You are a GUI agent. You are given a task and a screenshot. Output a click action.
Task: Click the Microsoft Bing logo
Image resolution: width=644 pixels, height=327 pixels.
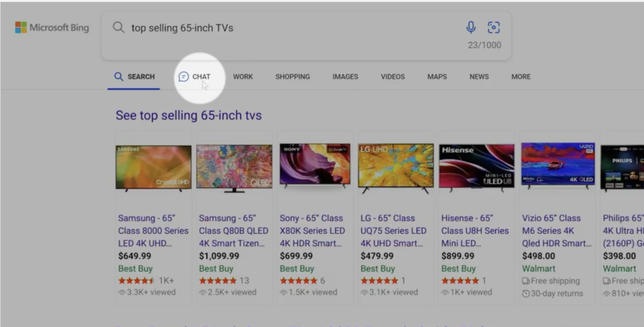point(52,27)
